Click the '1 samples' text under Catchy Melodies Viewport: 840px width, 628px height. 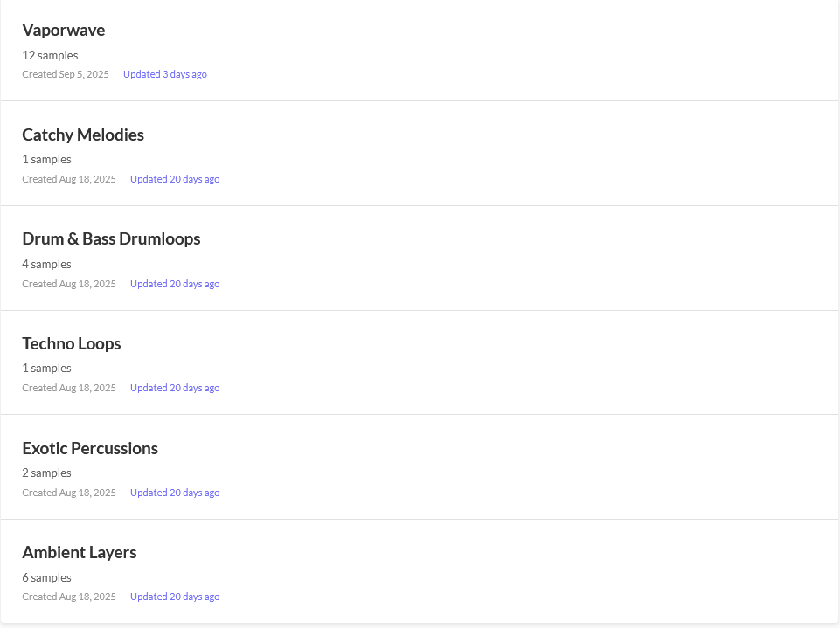coord(47,160)
